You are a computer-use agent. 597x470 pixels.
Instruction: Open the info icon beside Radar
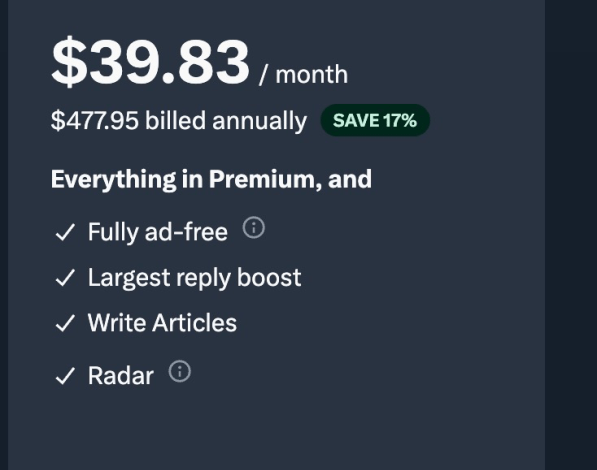[180, 371]
